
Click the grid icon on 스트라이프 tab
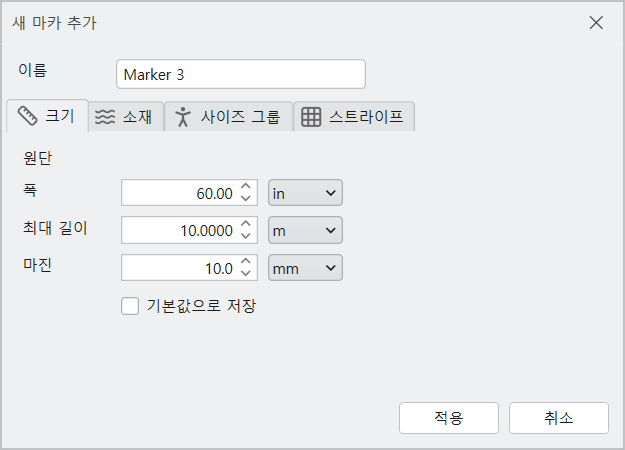click(x=311, y=117)
